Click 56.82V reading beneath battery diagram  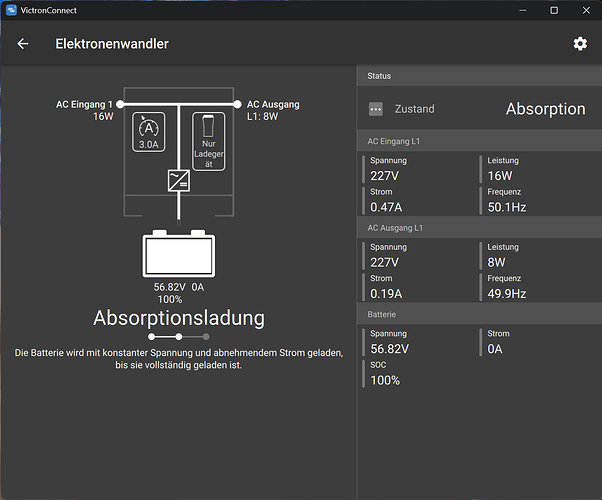click(169, 287)
